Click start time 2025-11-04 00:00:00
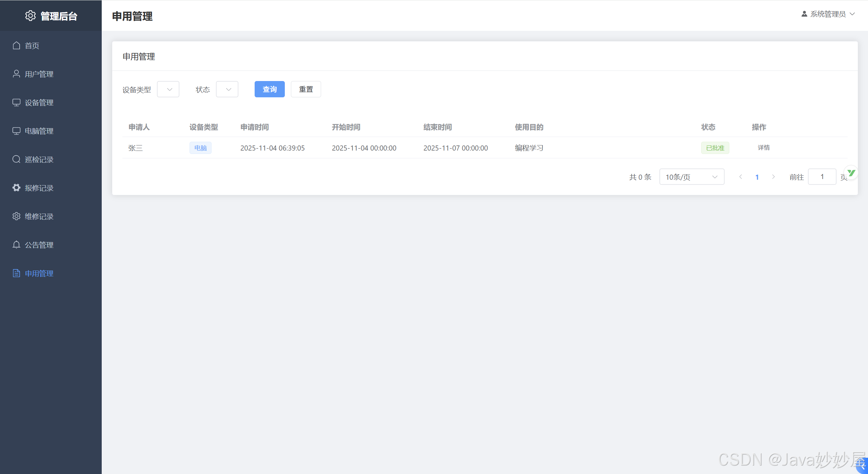868x474 pixels. click(x=364, y=148)
